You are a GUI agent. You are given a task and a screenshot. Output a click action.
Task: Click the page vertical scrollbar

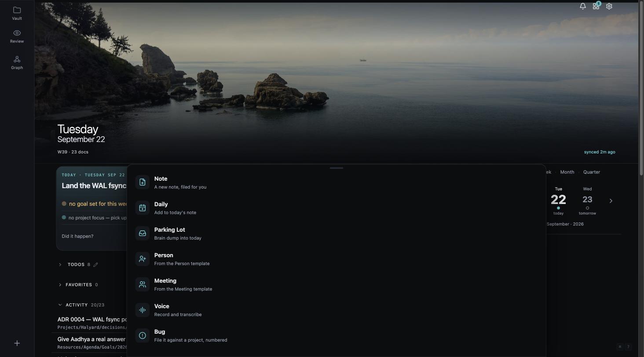pyautogui.click(x=641, y=88)
